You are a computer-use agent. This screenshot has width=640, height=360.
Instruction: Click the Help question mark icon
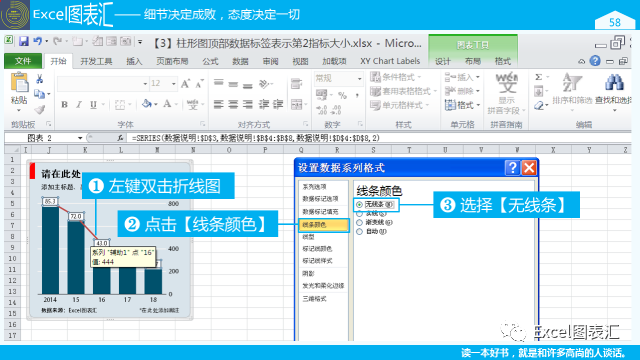click(595, 61)
